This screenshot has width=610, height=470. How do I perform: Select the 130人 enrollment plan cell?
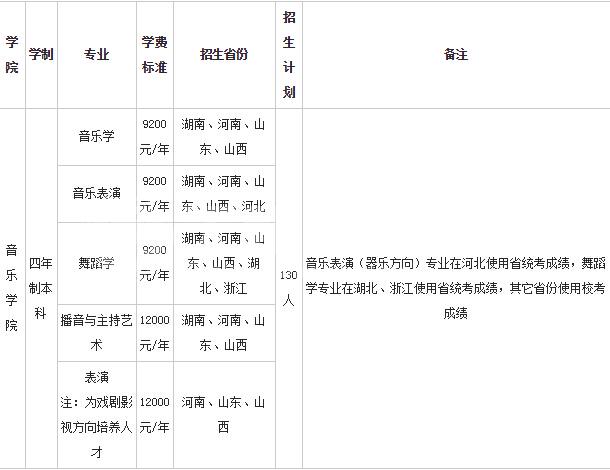(288, 287)
